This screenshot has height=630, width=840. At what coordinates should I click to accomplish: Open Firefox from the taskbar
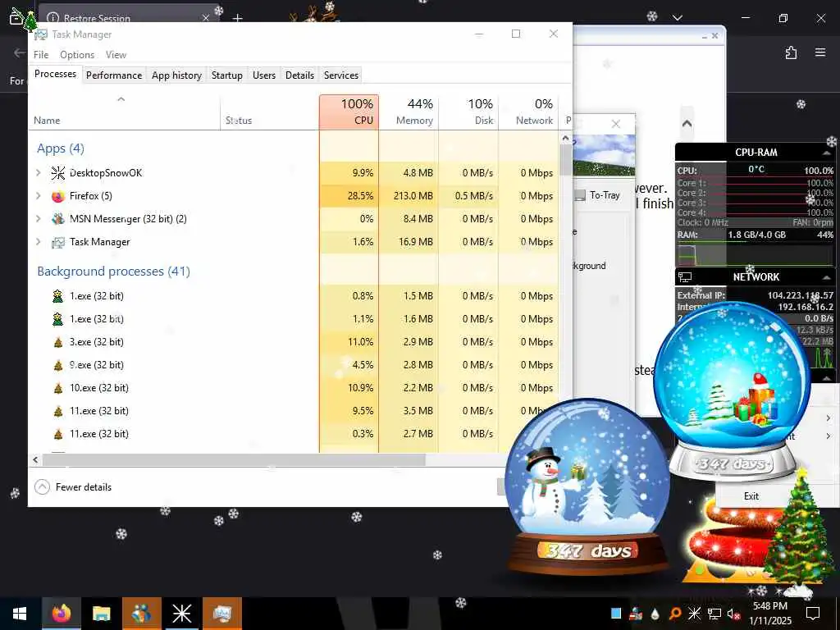[62, 614]
